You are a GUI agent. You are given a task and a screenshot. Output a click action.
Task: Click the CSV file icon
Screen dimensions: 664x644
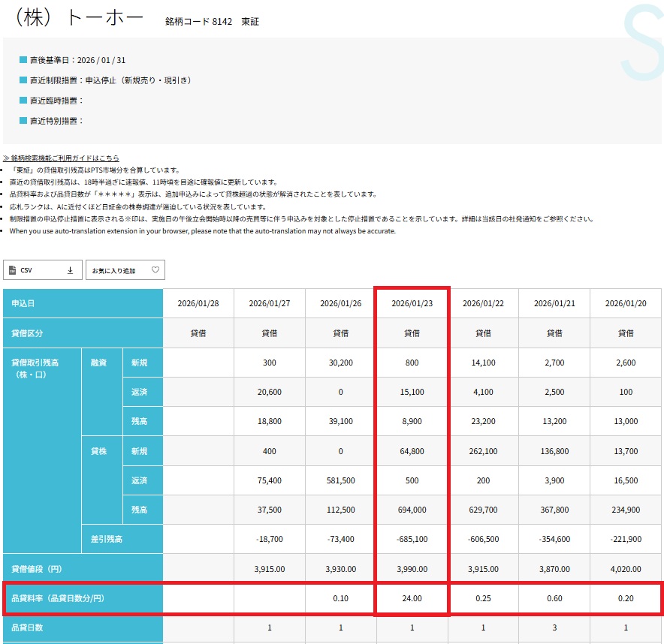pyautogui.click(x=14, y=270)
